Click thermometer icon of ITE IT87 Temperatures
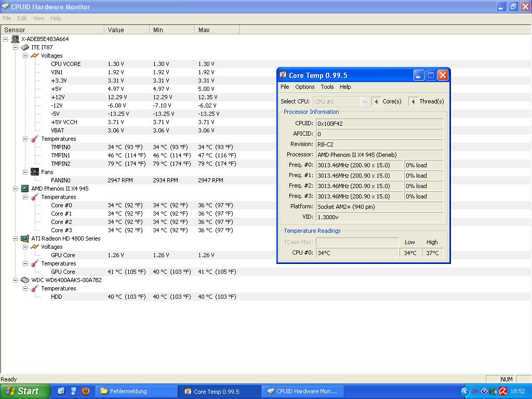The height and width of the screenshot is (399, 532). coord(35,139)
